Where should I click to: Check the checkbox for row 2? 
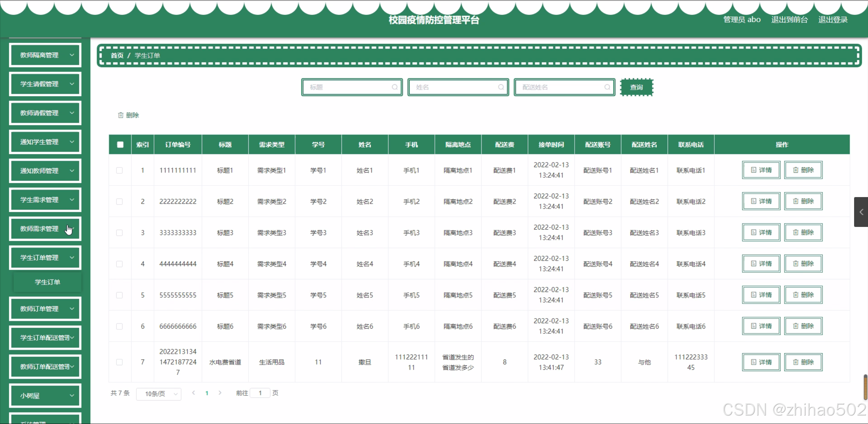(x=119, y=201)
